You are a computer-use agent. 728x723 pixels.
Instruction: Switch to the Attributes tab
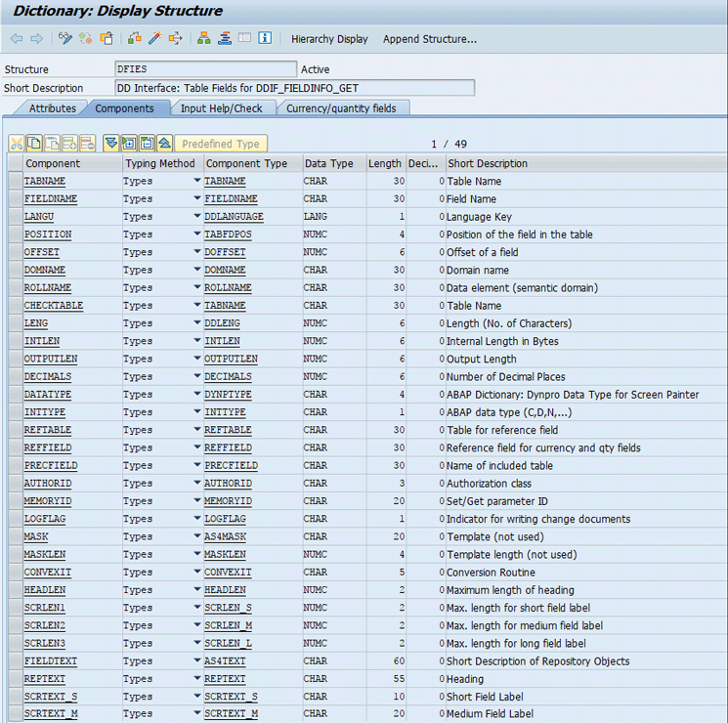[x=52, y=108]
